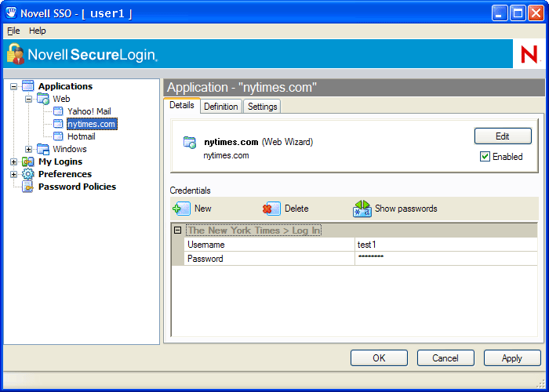Select The New York Times > Log In header
This screenshot has height=392, width=549.
(253, 230)
